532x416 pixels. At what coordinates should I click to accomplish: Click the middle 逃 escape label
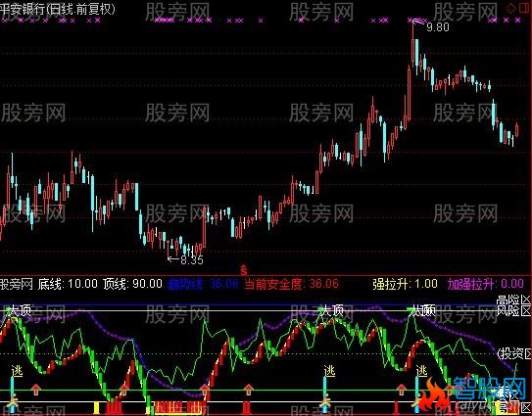[x=329, y=371]
